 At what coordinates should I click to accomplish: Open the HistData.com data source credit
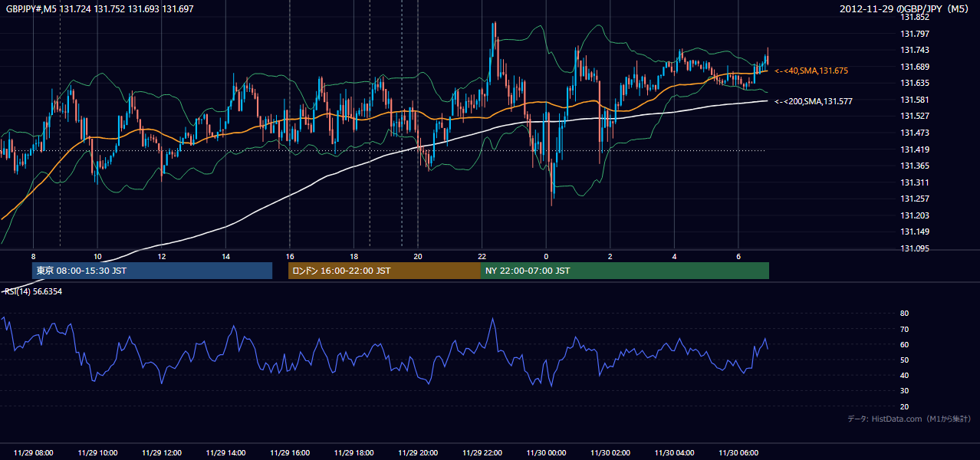pos(909,419)
